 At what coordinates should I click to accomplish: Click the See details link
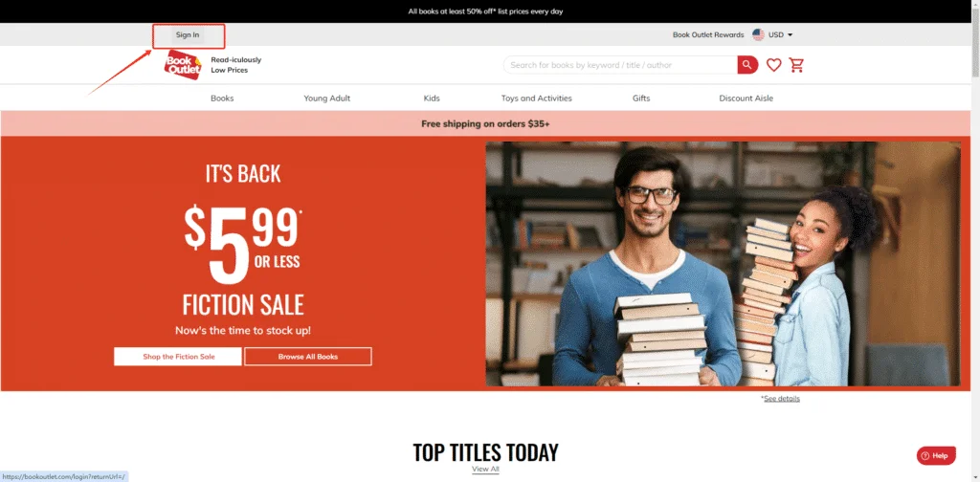[x=781, y=399]
